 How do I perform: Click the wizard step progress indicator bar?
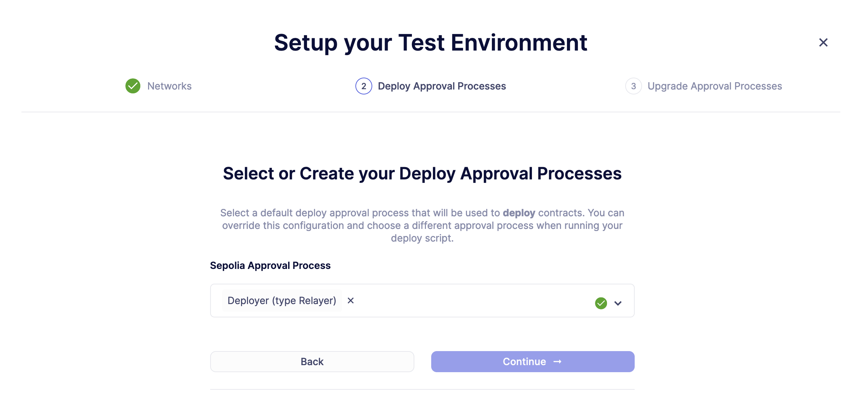click(434, 86)
